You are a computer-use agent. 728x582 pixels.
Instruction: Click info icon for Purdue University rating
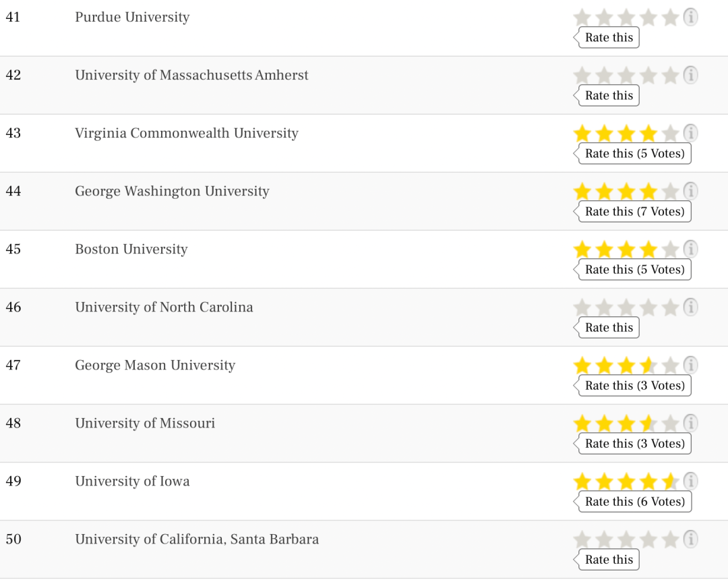pyautogui.click(x=690, y=17)
